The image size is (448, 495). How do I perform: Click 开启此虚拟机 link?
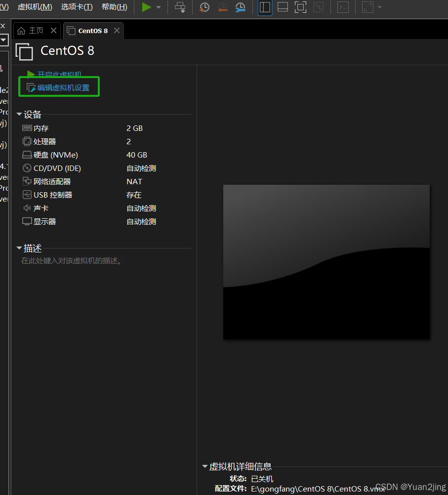(x=59, y=74)
